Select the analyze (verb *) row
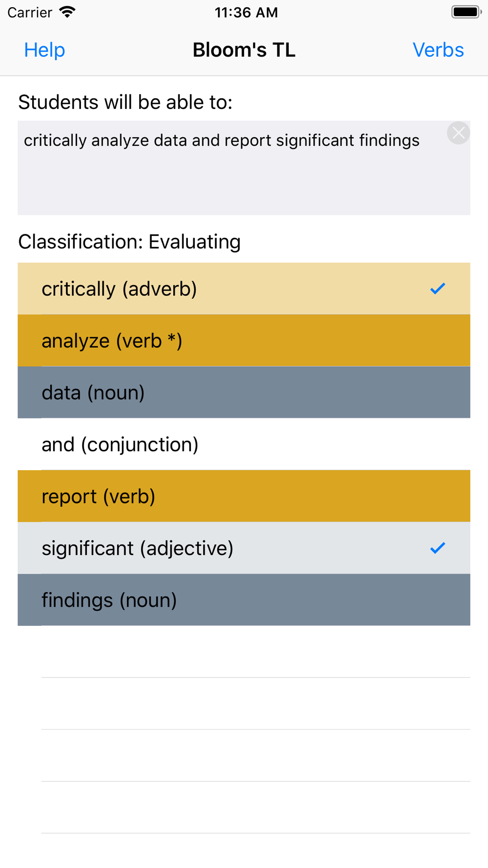Viewport: 488px width, 868px height. (x=244, y=341)
